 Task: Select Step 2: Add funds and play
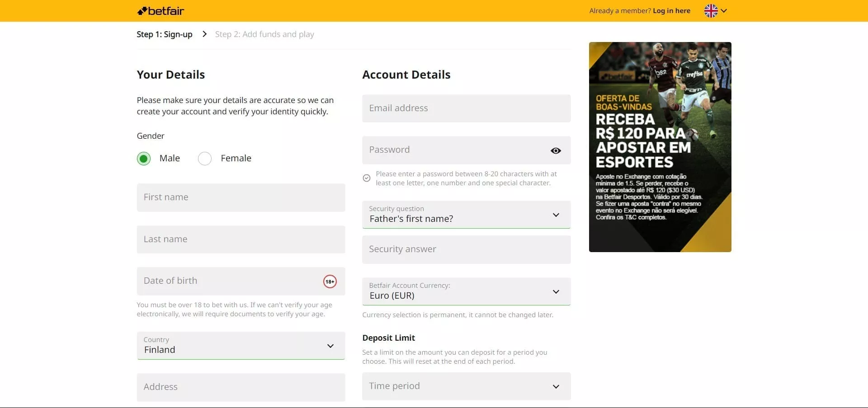click(264, 34)
